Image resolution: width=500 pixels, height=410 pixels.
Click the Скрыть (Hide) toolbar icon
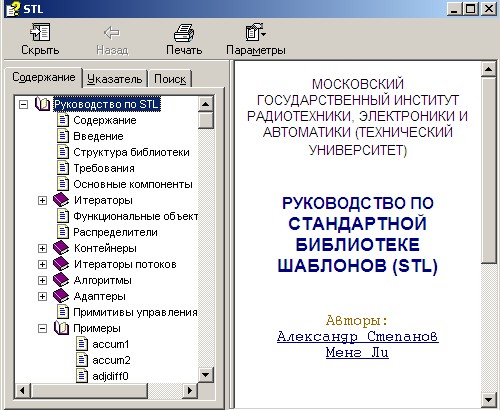point(40,32)
